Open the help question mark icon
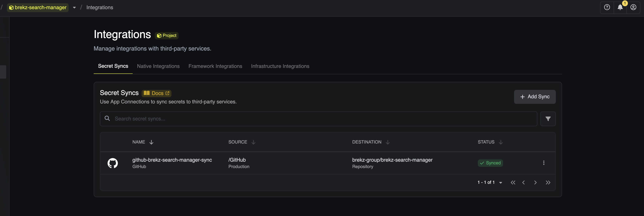 607,7
